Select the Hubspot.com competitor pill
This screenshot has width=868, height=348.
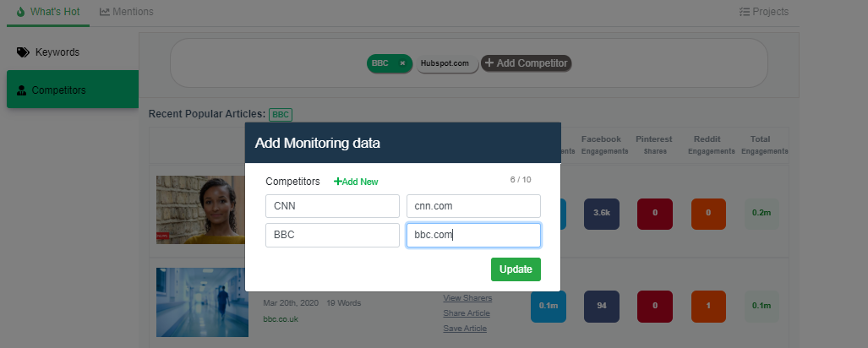tap(447, 63)
